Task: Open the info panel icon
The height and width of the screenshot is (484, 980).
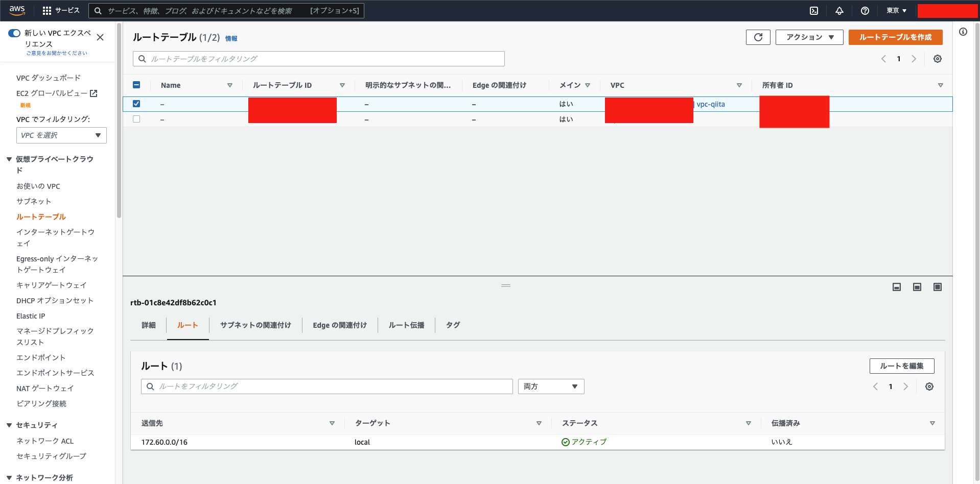Action: (x=963, y=32)
